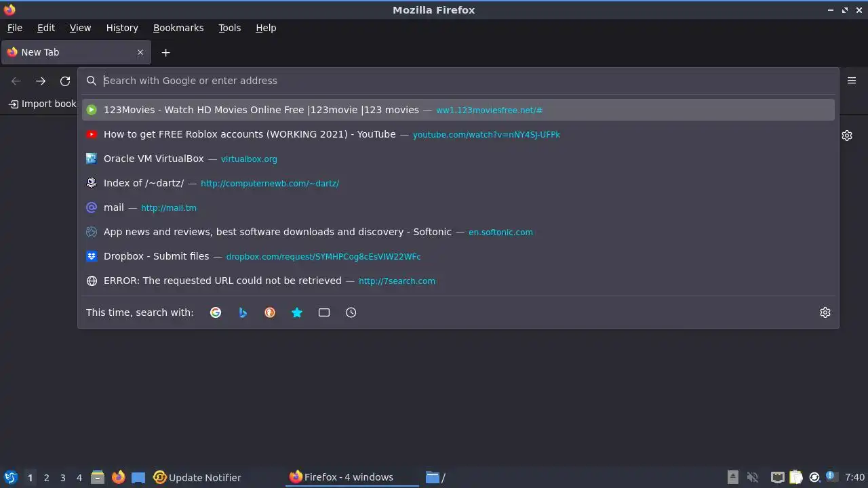Click the forward navigation arrow
868x488 pixels.
(x=41, y=81)
